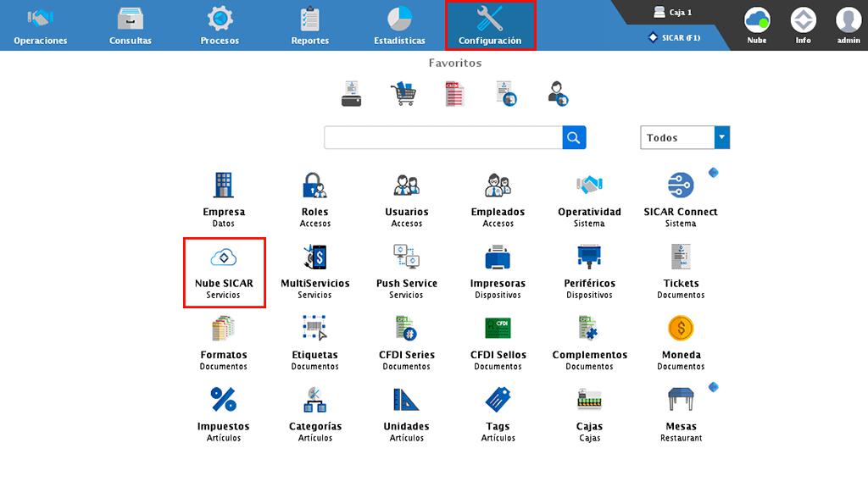Viewport: 868px width, 487px height.
Task: Click the blue search magnifier button
Action: pyautogui.click(x=574, y=137)
